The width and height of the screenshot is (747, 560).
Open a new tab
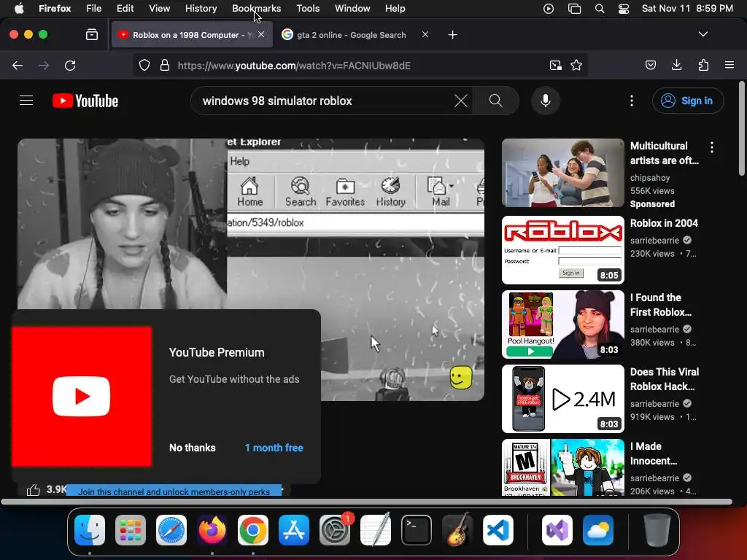(452, 35)
